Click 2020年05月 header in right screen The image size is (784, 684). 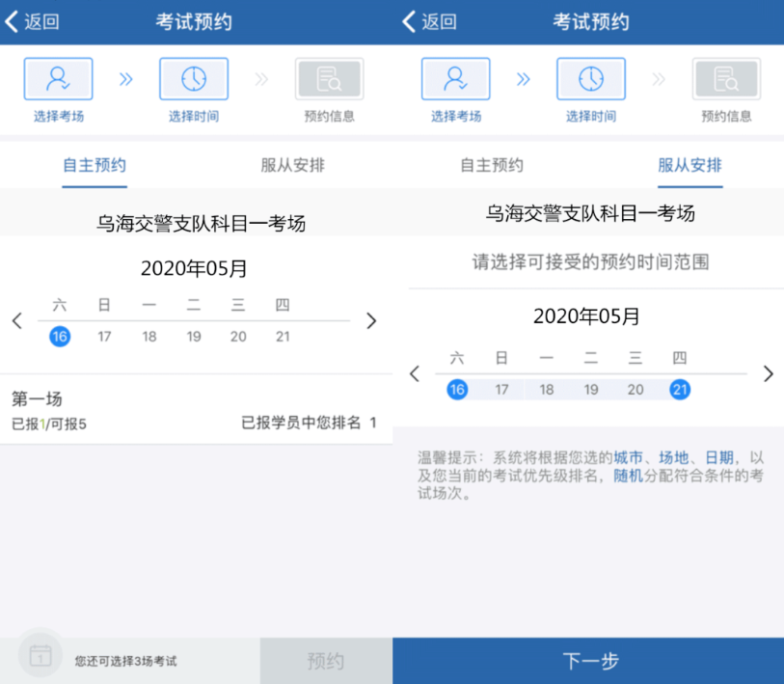point(586,316)
